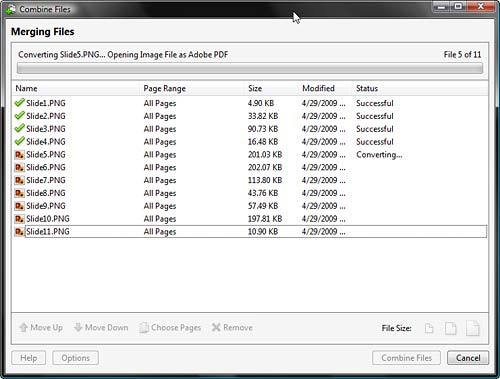Select the Slide2.PNG file name
This screenshot has width=500, height=379.
coord(46,116)
